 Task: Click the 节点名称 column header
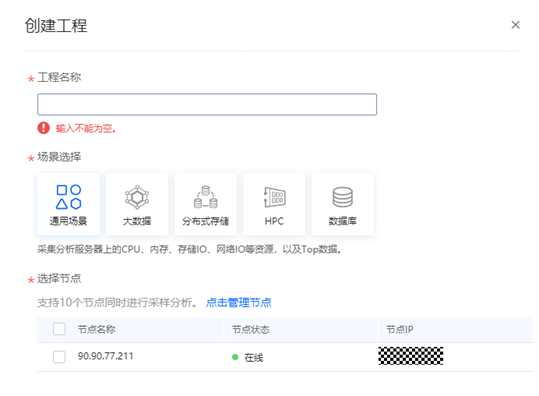click(96, 329)
